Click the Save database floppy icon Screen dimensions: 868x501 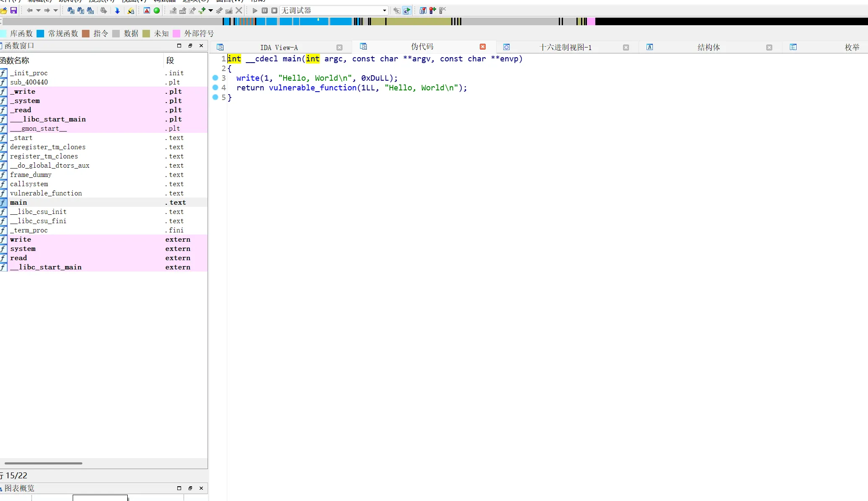(x=13, y=11)
